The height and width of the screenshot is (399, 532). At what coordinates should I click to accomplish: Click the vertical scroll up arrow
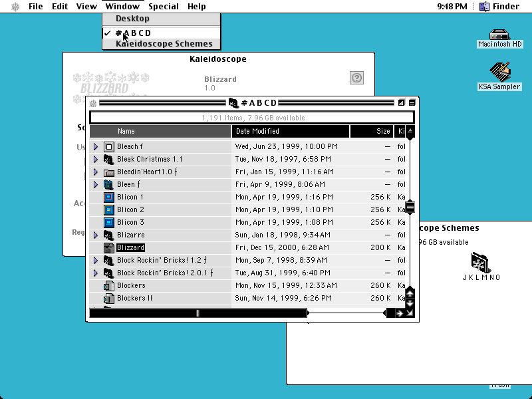click(410, 294)
